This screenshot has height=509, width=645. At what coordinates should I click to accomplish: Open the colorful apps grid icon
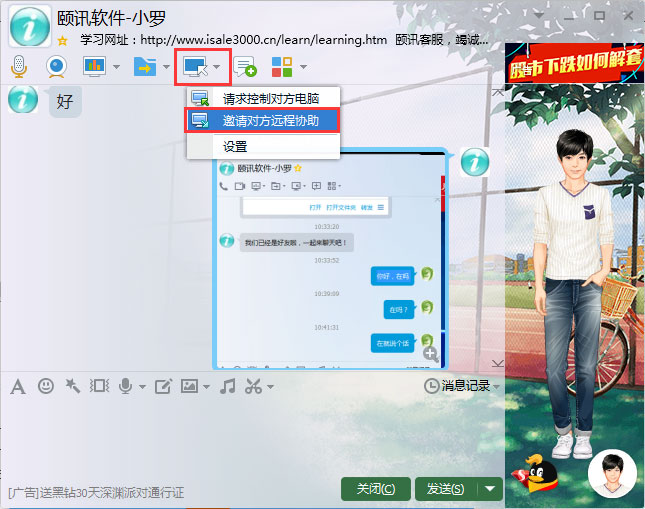click(x=282, y=66)
